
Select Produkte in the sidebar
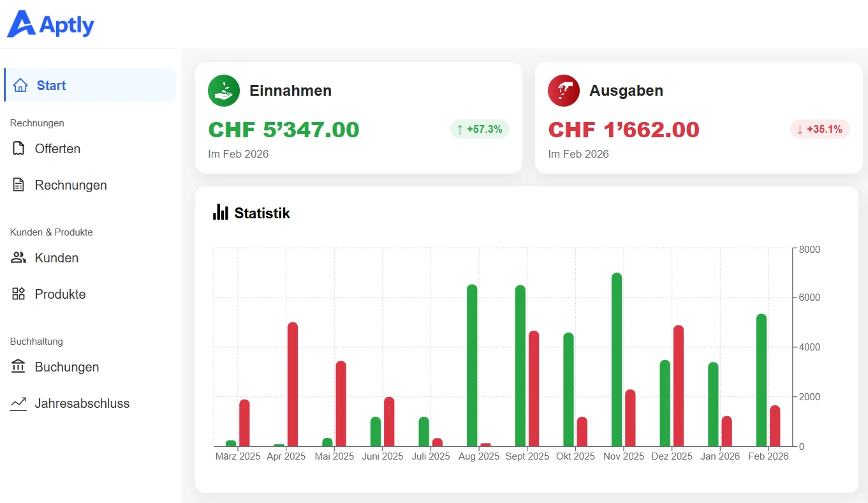pyautogui.click(x=60, y=294)
